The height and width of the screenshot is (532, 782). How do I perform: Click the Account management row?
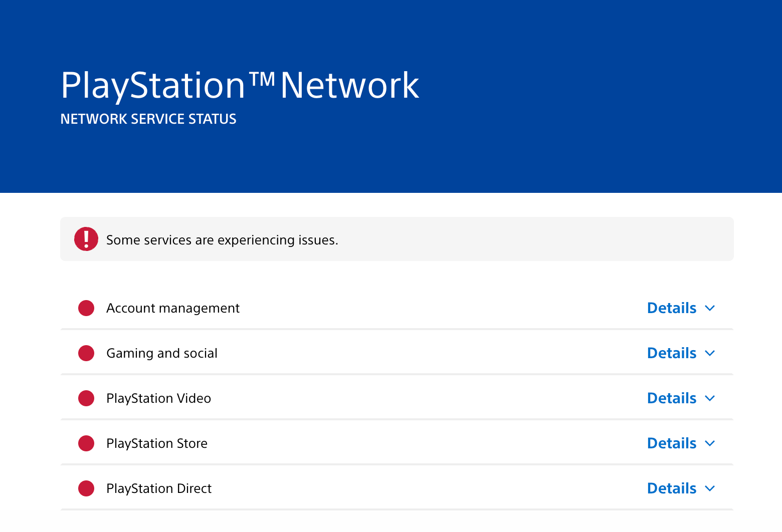(x=351, y=308)
